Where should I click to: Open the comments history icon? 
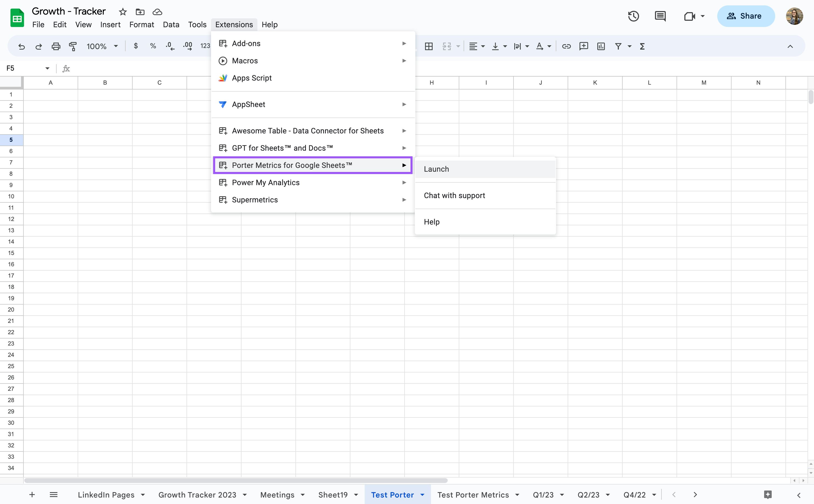660,16
